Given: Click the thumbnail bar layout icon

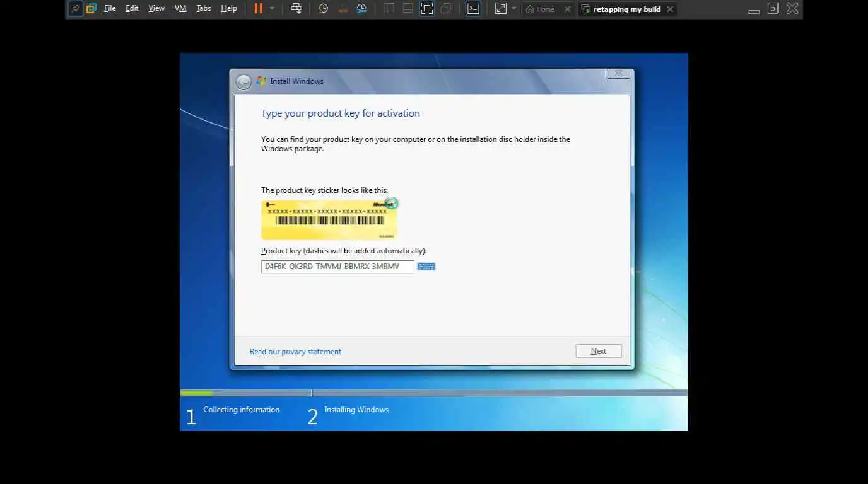Looking at the screenshot, I should (408, 9).
